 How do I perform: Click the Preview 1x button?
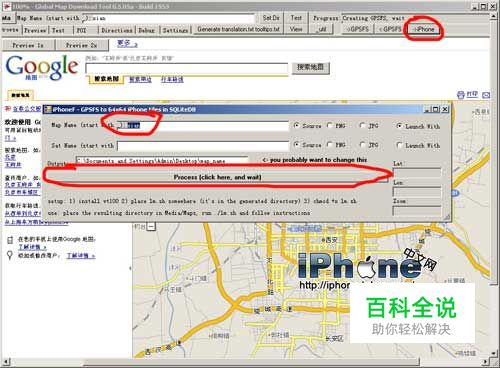point(28,45)
